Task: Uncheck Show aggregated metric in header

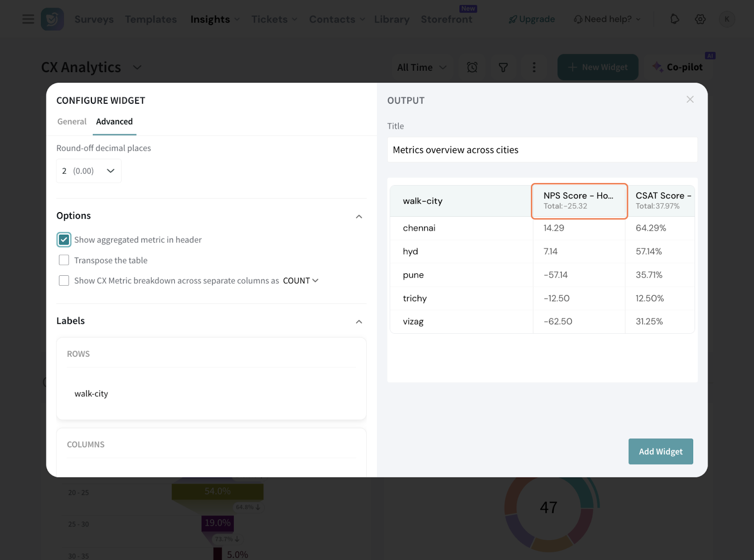Action: (64, 239)
